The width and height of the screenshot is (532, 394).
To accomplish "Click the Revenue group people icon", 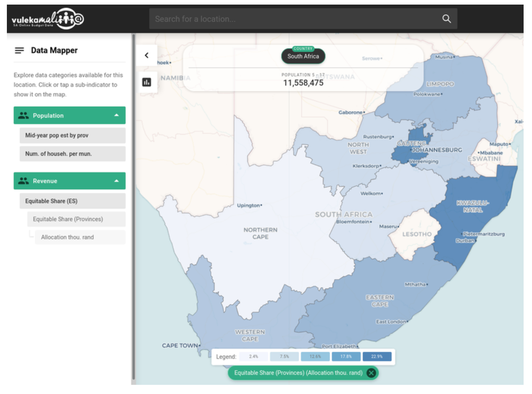I will point(23,181).
